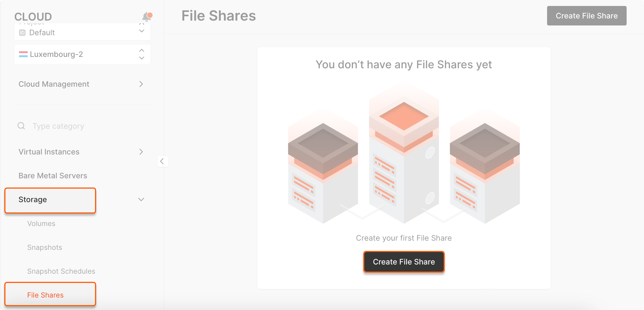The image size is (644, 310).
Task: Select File Shares in the sidebar
Action: coord(45,295)
